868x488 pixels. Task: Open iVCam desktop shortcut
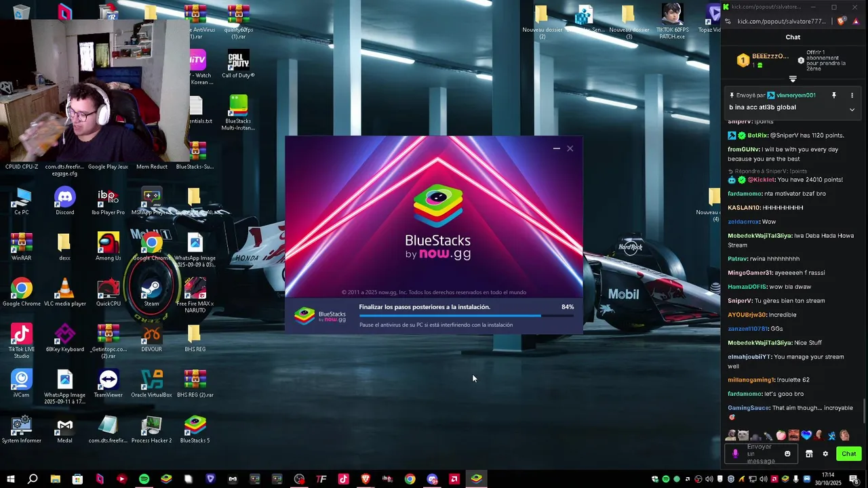point(21,384)
